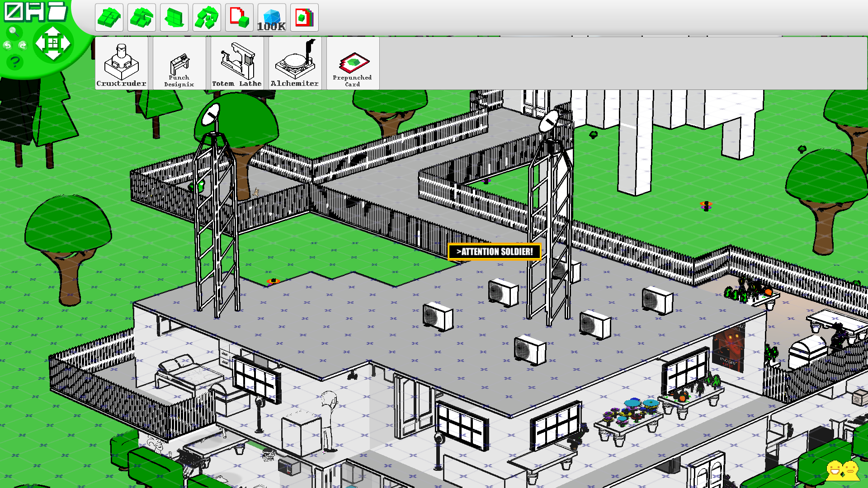Screen dimensions: 868x488
Task: Click the second green blocks toolbar icon
Action: coord(142,18)
